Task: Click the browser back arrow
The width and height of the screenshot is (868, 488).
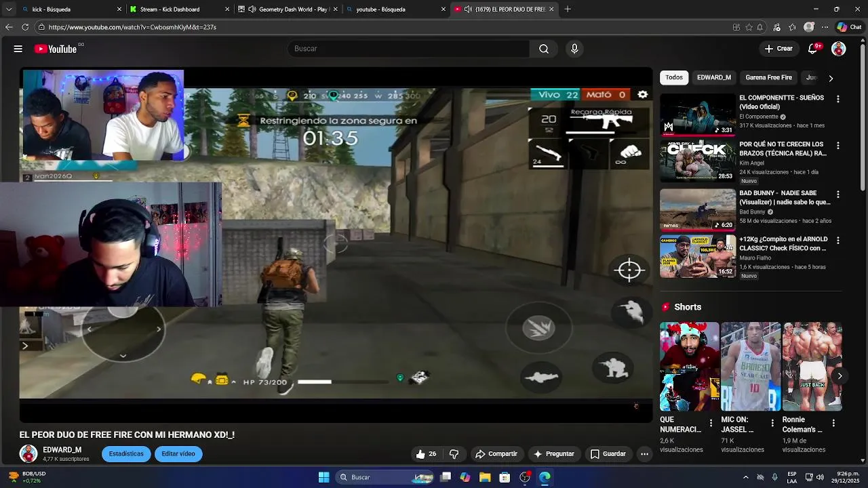Action: pos(9,27)
